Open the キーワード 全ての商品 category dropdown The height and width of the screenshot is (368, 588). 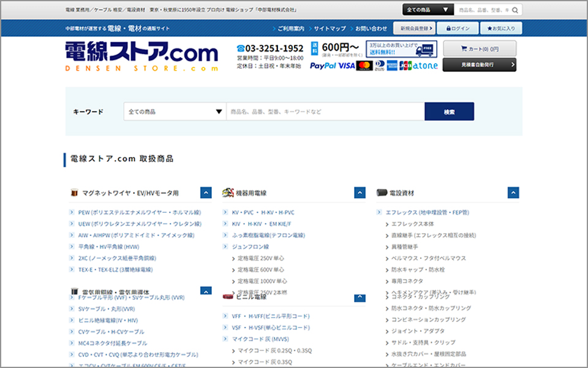pyautogui.click(x=175, y=112)
